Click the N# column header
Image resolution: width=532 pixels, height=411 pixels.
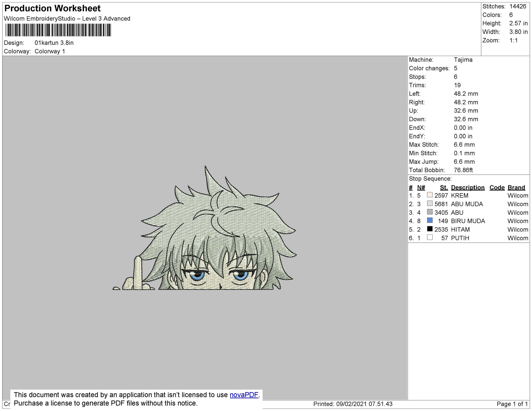pyautogui.click(x=421, y=187)
